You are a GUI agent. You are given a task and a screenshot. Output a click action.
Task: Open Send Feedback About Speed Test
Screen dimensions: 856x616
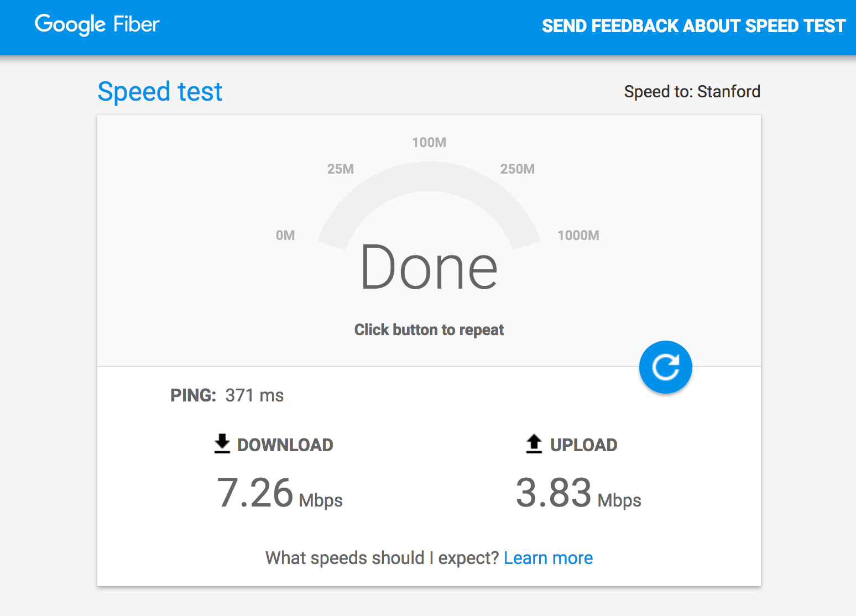693,26
